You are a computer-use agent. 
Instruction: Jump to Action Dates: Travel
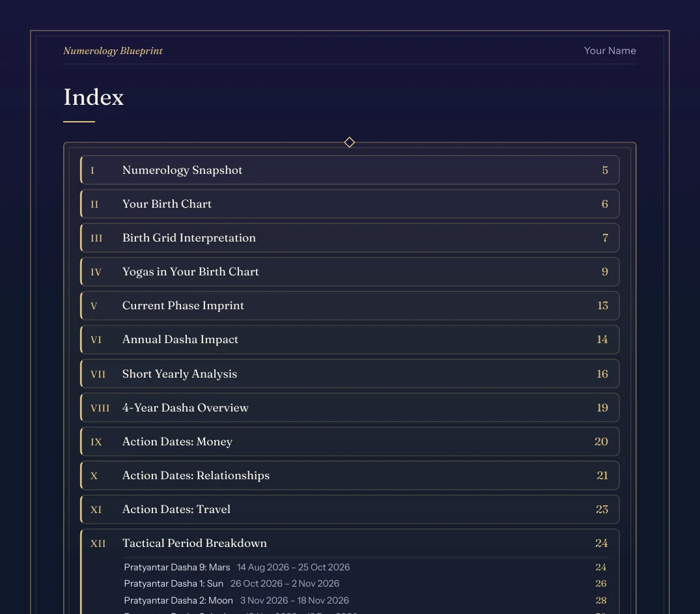pyautogui.click(x=350, y=510)
